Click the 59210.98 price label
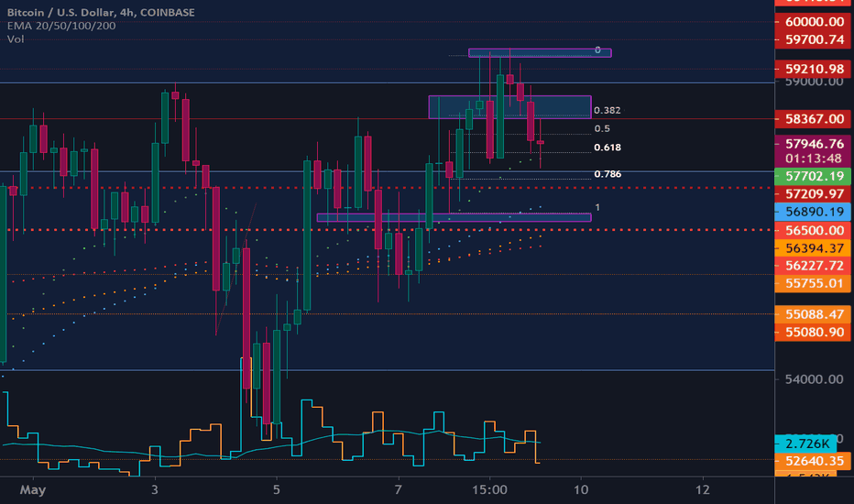The image size is (854, 504). (x=813, y=70)
